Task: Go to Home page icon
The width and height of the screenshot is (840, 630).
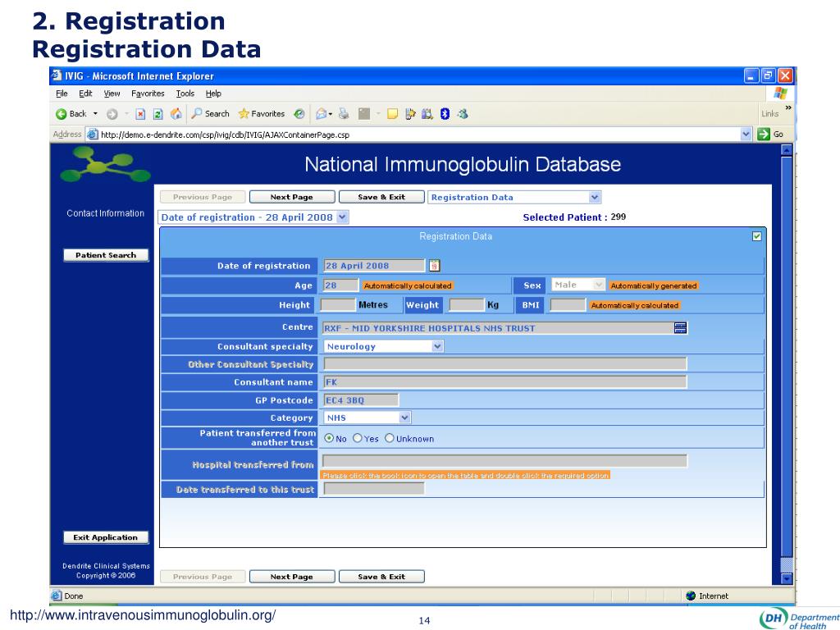Action: pyautogui.click(x=176, y=113)
